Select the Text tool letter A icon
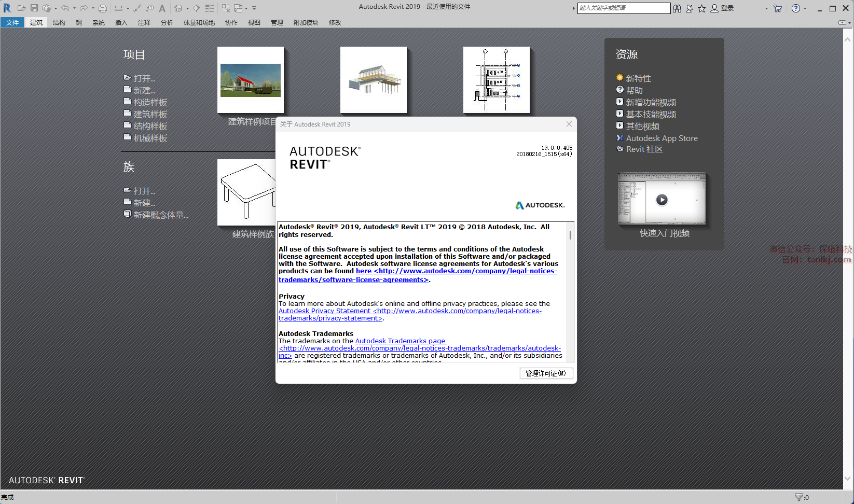This screenshot has width=854, height=504. pyautogui.click(x=162, y=8)
